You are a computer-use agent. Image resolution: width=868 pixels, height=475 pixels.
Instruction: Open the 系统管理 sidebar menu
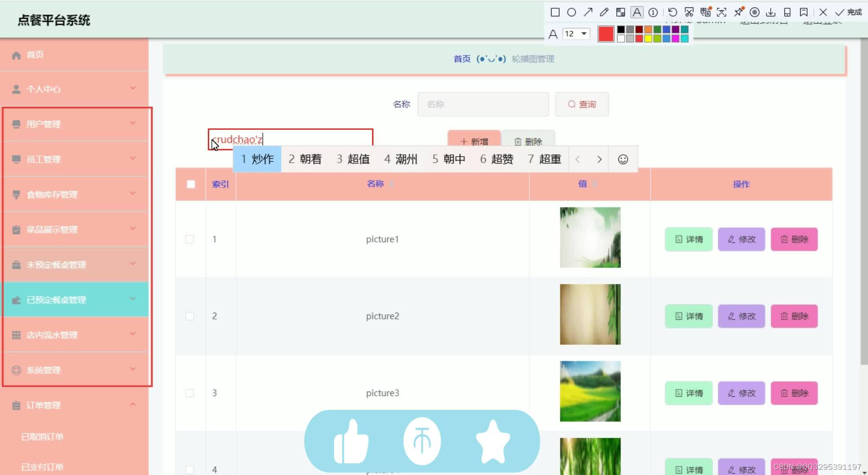point(75,370)
